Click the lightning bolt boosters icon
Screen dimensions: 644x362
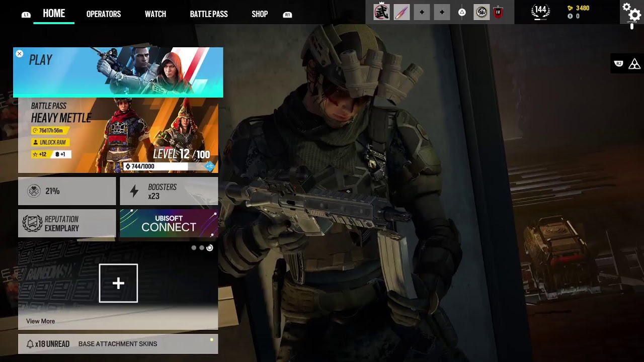134,191
